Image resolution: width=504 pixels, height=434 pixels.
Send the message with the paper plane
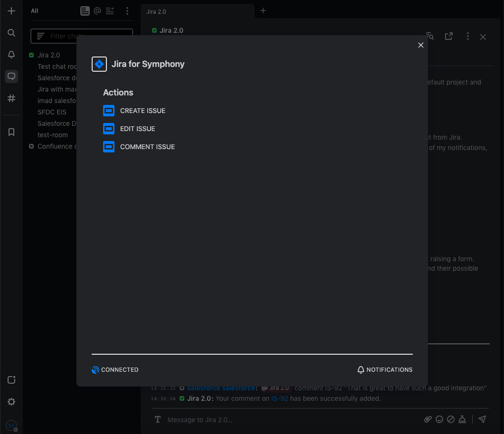pyautogui.click(x=482, y=419)
